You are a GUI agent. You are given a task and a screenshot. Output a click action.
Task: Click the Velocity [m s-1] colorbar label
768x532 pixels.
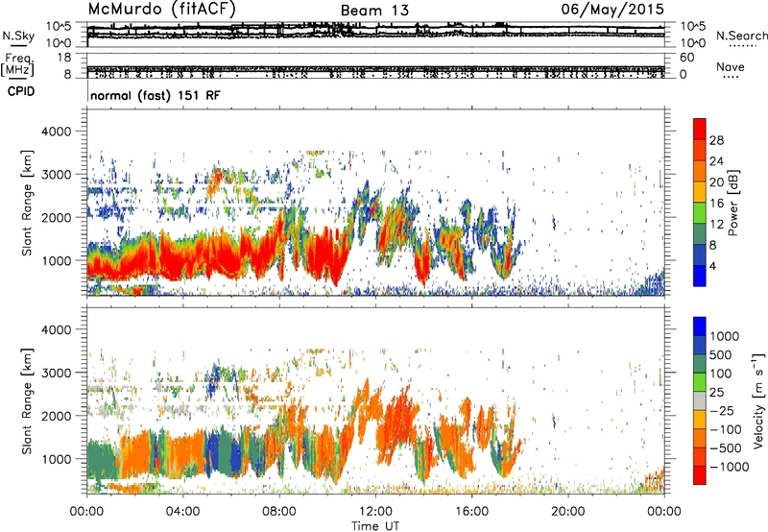point(758,400)
